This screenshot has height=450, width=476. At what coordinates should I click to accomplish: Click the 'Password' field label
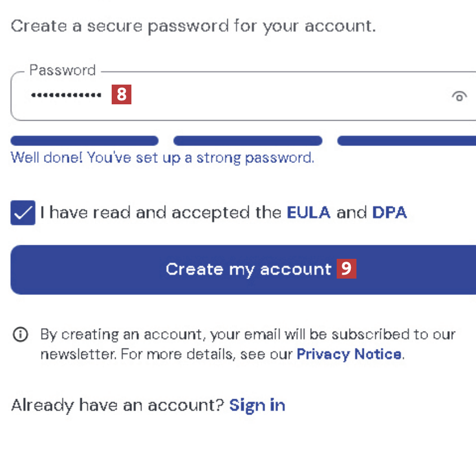[x=62, y=70]
